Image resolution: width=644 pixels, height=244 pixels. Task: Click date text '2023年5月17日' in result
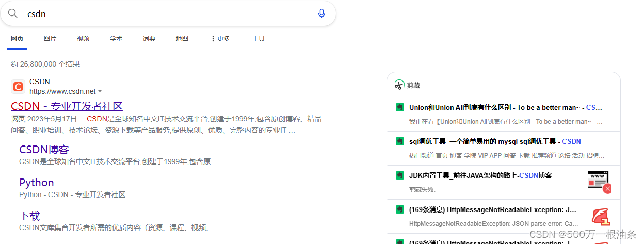coord(53,119)
